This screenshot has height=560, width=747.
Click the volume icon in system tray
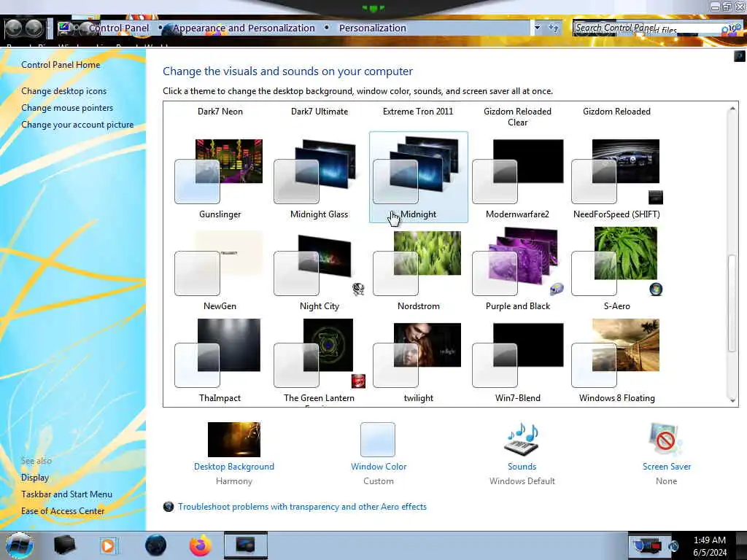[673, 545]
